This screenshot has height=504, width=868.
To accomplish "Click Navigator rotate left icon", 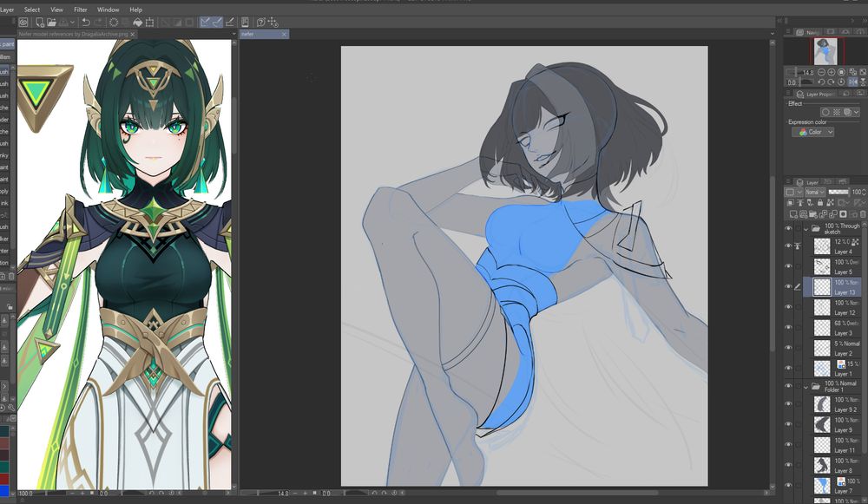I will point(821,82).
